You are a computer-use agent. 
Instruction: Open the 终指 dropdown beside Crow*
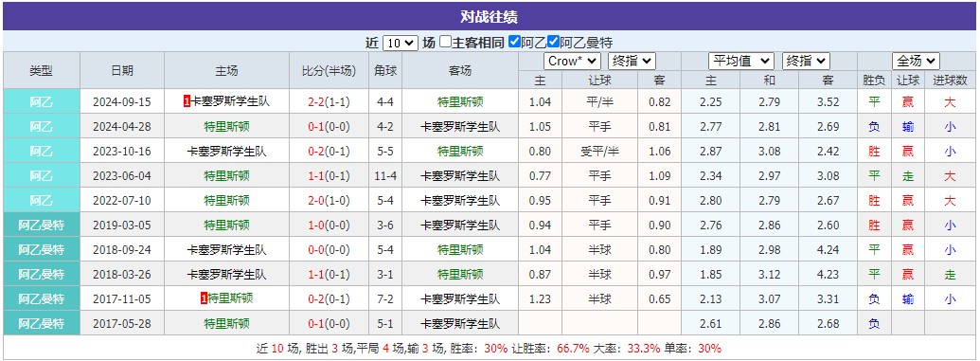click(632, 61)
